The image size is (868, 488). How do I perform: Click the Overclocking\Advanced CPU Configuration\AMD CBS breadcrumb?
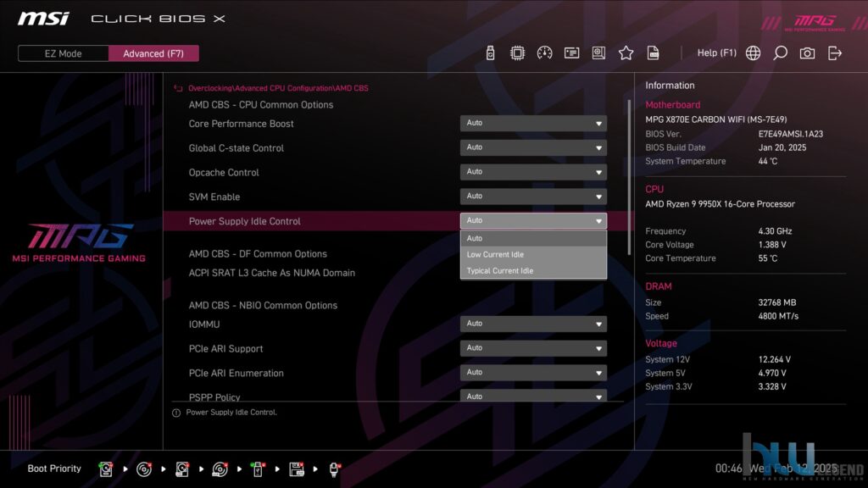(278, 88)
